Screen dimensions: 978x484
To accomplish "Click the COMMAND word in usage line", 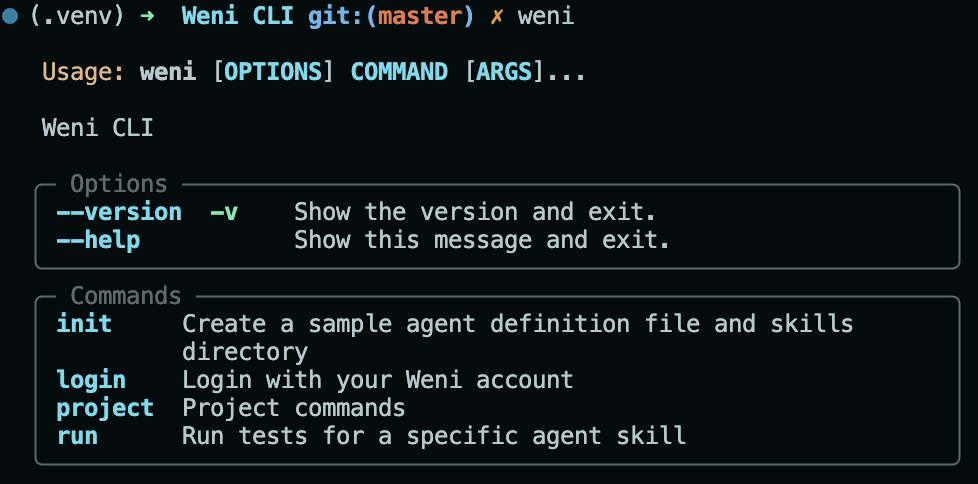I will [399, 73].
